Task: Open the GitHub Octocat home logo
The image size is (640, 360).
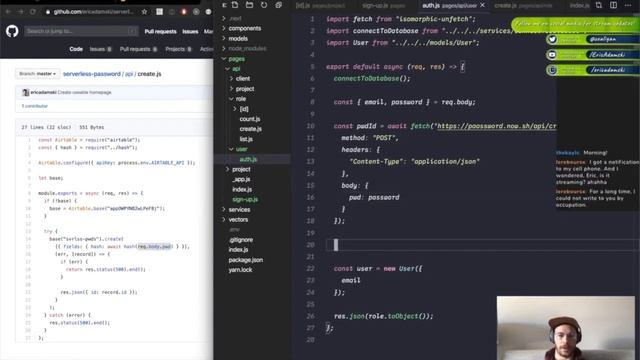Action: (x=12, y=31)
